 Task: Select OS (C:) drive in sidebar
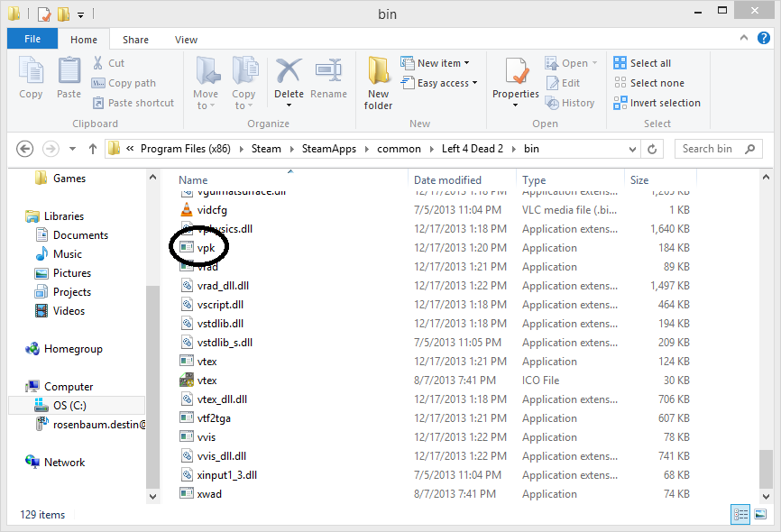(78, 405)
